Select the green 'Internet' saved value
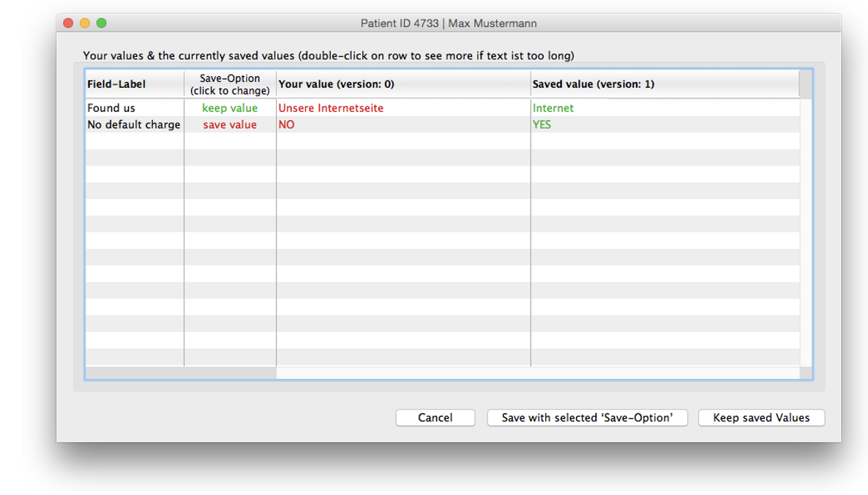 553,108
